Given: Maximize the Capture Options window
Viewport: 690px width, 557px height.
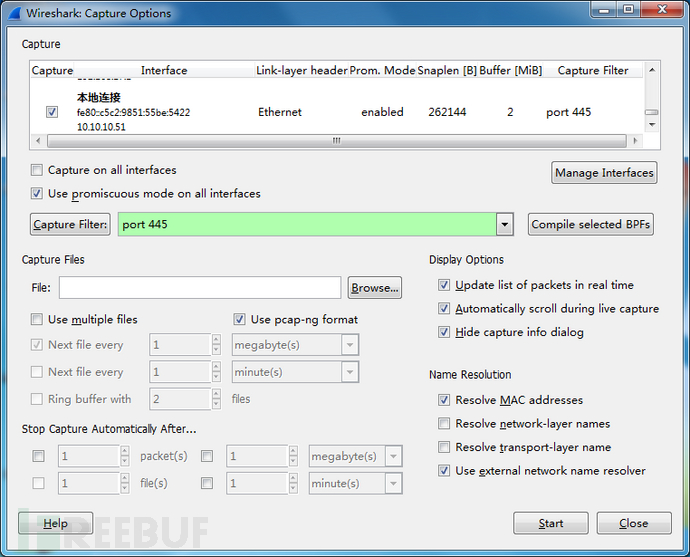Looking at the screenshot, I should [628, 10].
